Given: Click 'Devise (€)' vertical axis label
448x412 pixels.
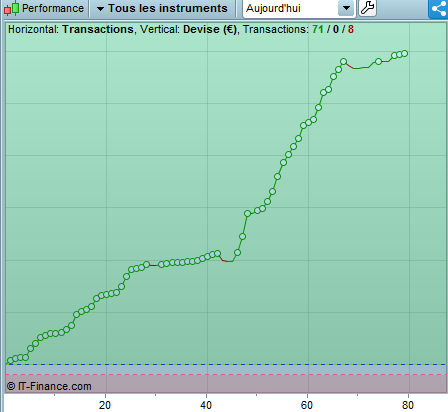Looking at the screenshot, I should coord(210,29).
